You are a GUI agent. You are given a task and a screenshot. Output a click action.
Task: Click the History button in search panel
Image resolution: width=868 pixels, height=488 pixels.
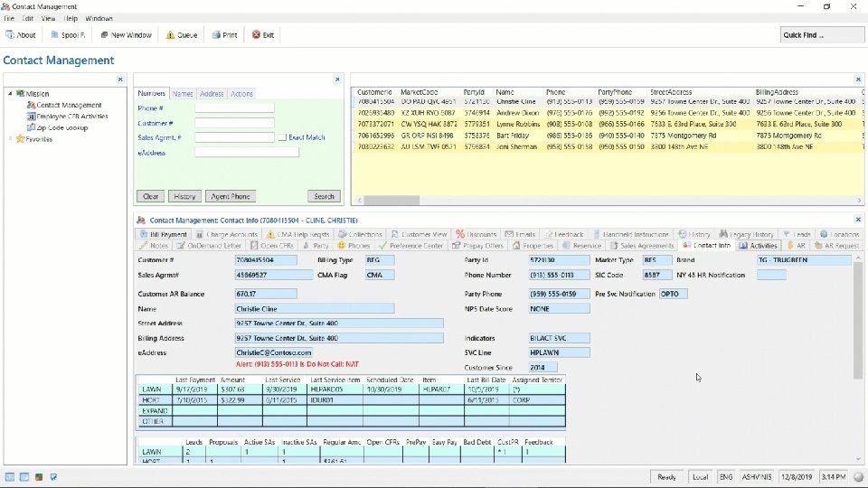pyautogui.click(x=184, y=196)
